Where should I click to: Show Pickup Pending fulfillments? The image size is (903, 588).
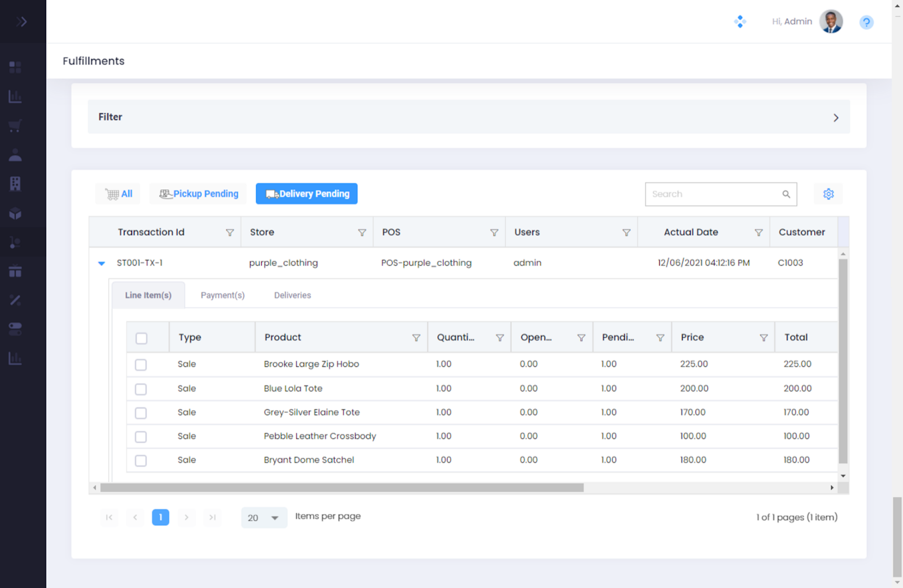click(199, 194)
